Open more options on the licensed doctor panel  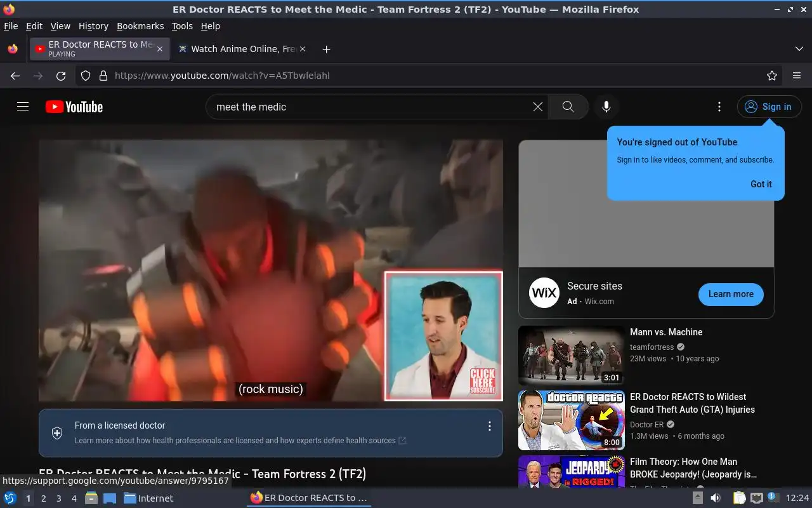tap(489, 426)
